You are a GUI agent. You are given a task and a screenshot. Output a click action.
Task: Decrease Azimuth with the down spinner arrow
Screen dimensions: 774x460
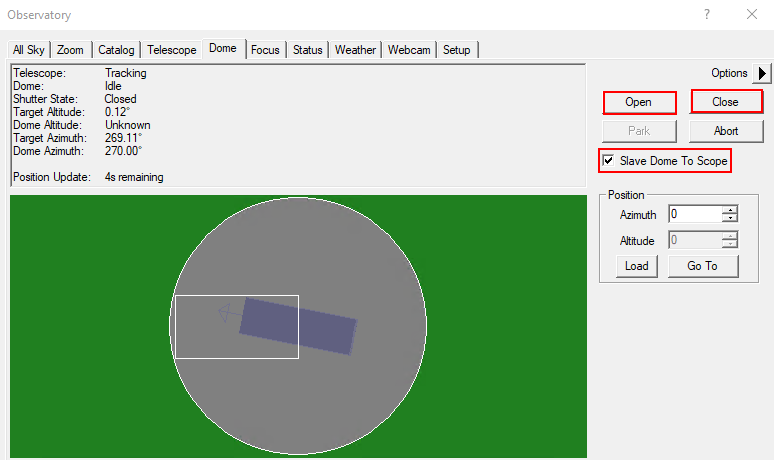coord(730,218)
